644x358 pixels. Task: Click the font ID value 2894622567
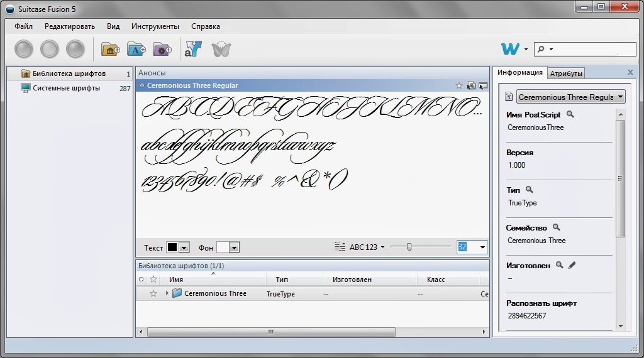pos(527,316)
